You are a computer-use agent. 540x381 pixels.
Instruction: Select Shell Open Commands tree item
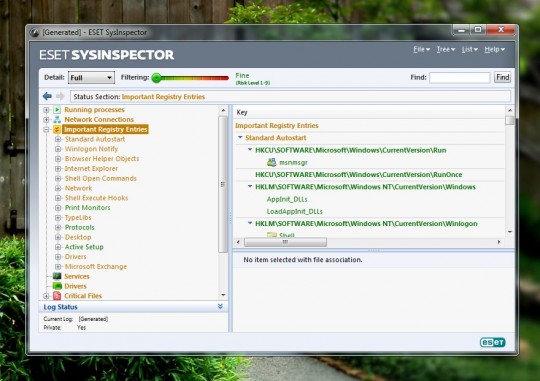(x=101, y=178)
